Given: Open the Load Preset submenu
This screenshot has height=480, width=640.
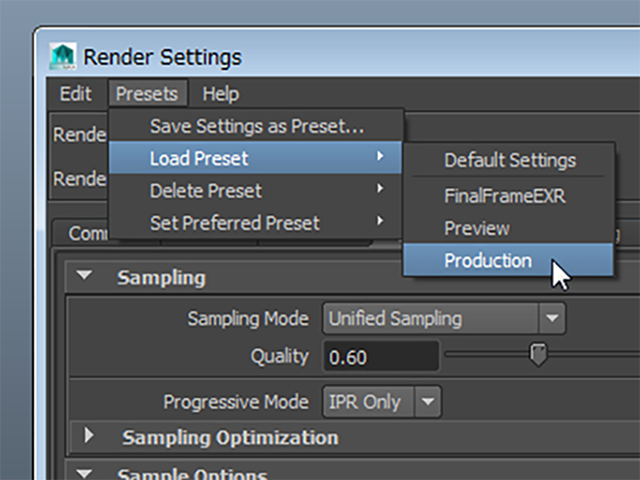Looking at the screenshot, I should coord(256,158).
